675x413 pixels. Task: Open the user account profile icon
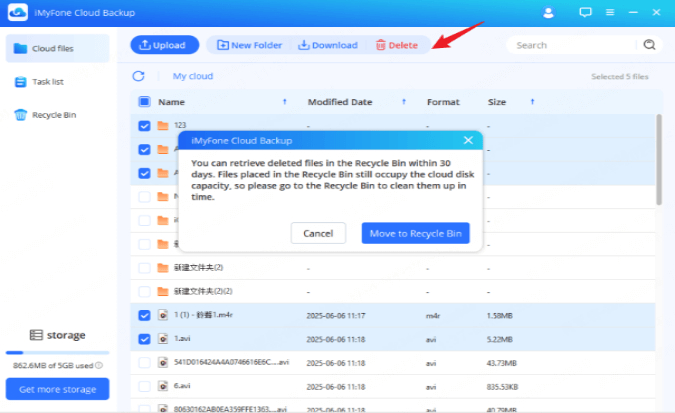pyautogui.click(x=548, y=12)
